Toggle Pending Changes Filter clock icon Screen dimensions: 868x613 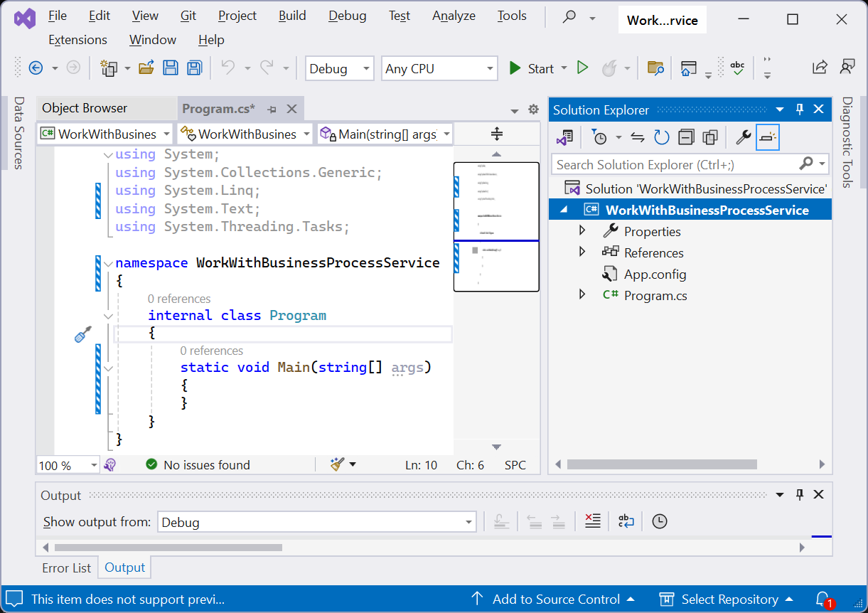click(x=599, y=137)
